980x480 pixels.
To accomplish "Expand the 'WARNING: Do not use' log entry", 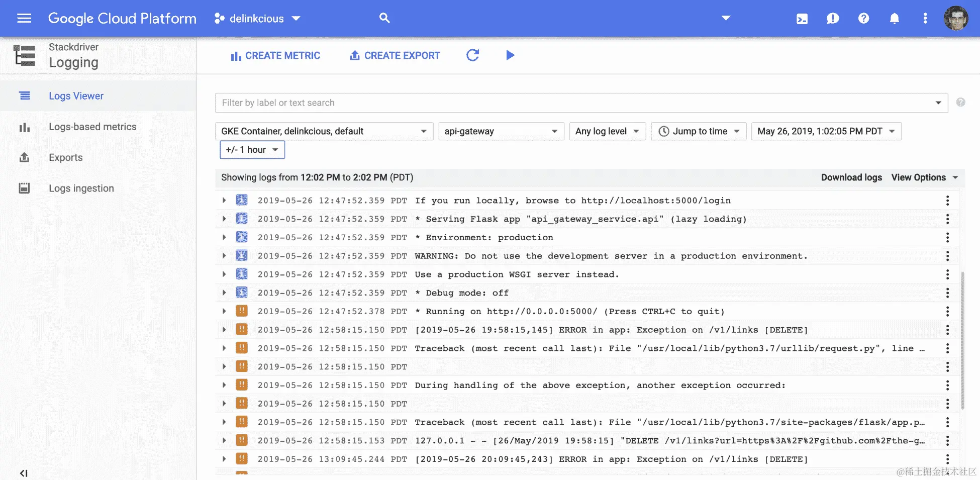I will pyautogui.click(x=224, y=256).
